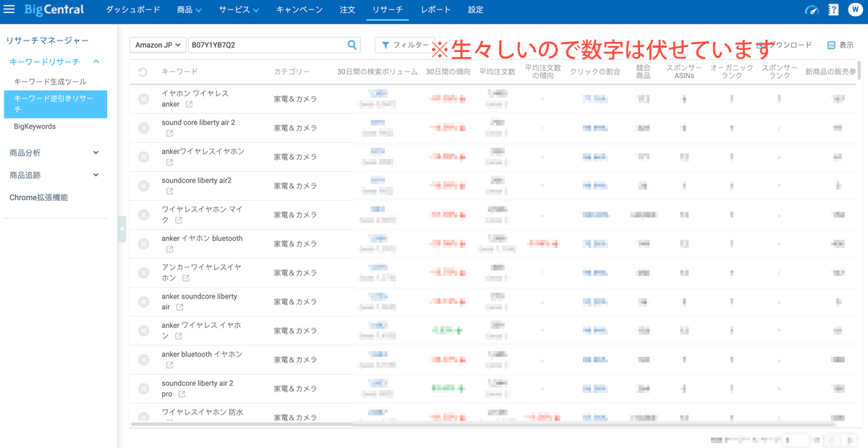Open リサーチマネージャー in the sidebar
Screen dimensions: 868x448
(48, 40)
